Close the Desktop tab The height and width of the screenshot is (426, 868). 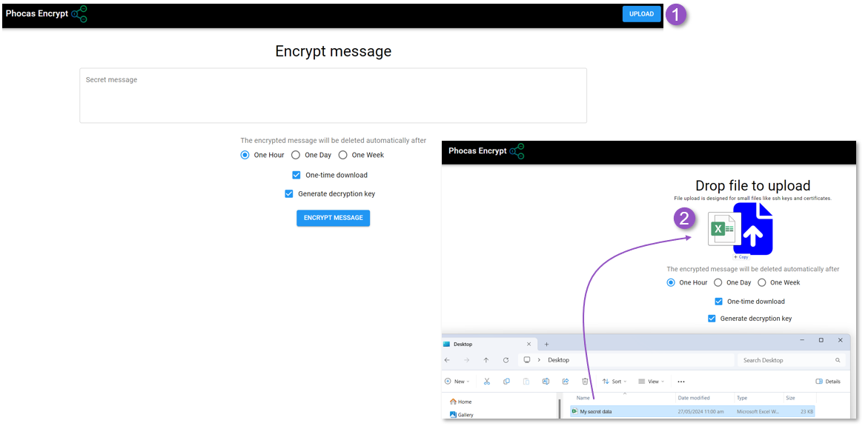tap(529, 344)
